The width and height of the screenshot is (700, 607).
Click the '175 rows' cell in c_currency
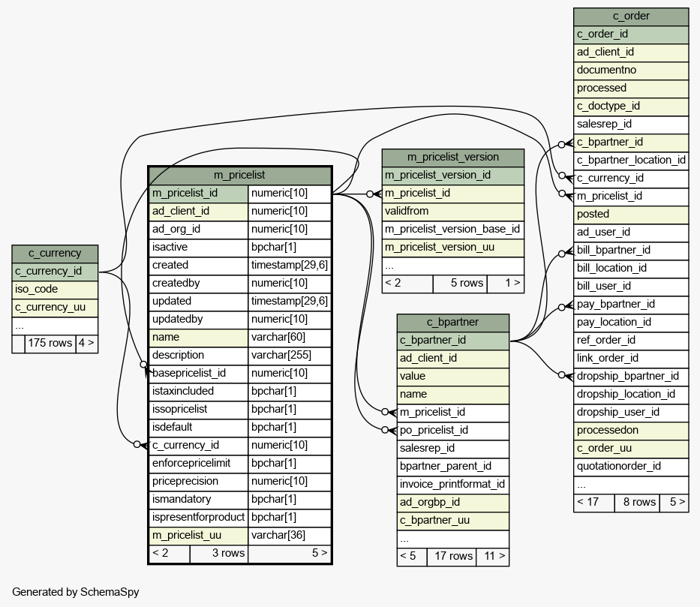point(50,343)
